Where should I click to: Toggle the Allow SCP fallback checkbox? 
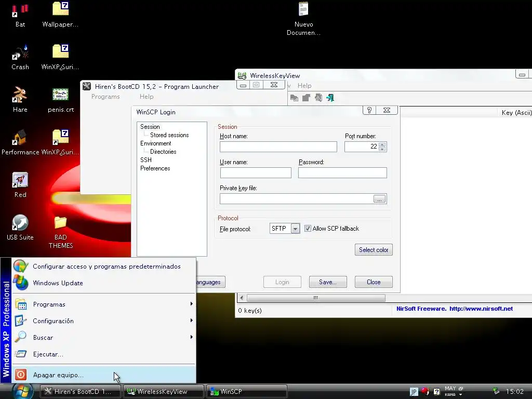click(x=308, y=229)
